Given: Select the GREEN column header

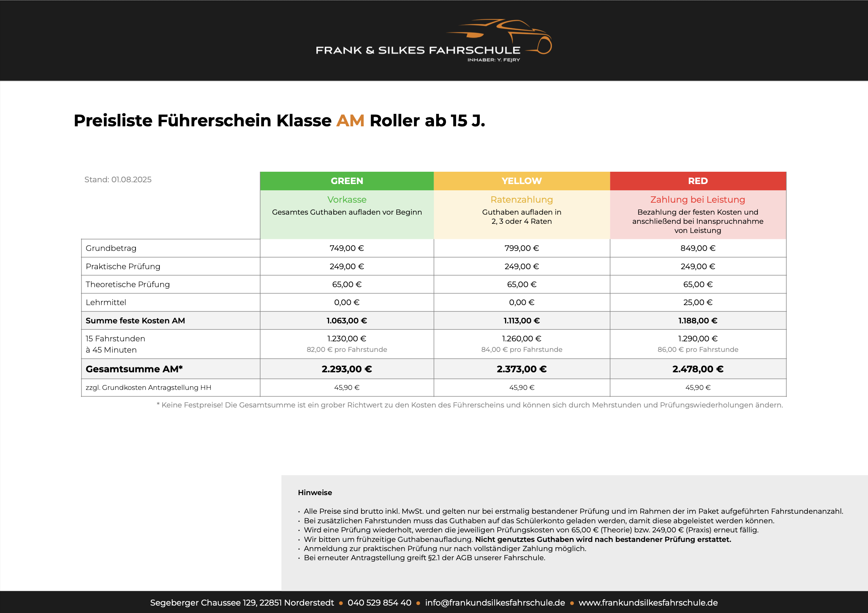Looking at the screenshot, I should pyautogui.click(x=347, y=181).
